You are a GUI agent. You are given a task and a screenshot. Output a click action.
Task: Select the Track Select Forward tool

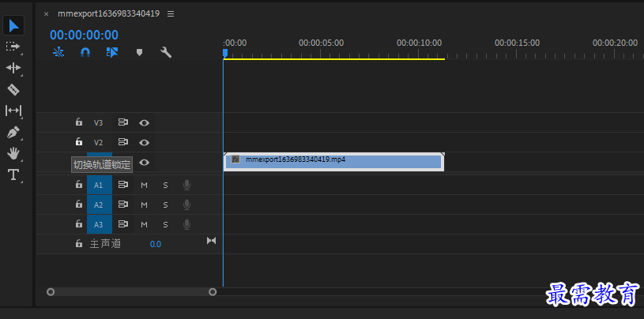[13, 47]
